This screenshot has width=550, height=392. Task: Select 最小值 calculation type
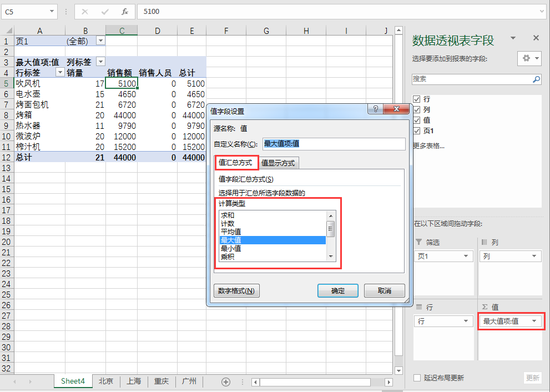coord(273,248)
